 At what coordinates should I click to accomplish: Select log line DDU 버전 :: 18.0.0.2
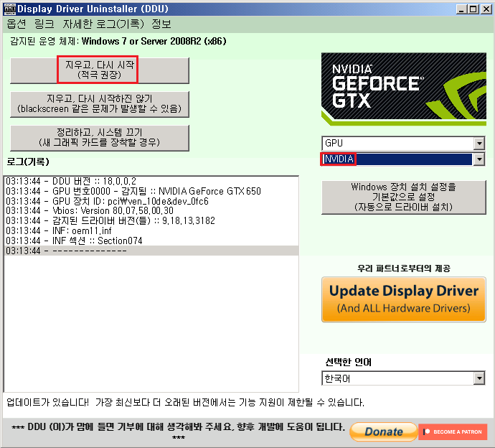[x=151, y=181]
